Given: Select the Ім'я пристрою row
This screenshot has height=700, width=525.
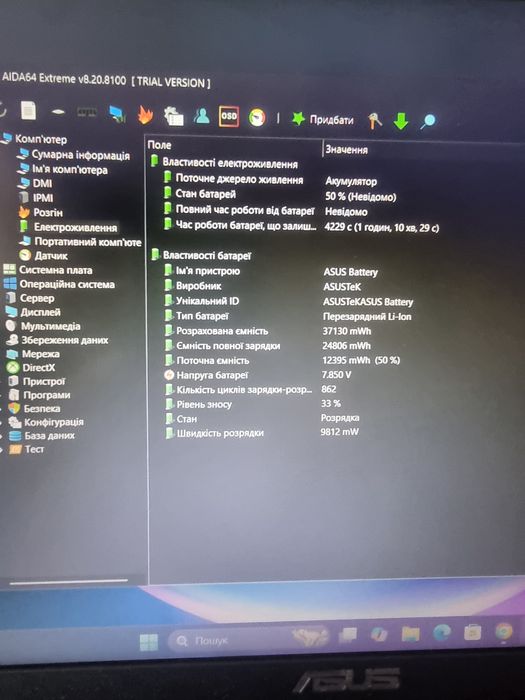Looking at the screenshot, I should (x=271, y=271).
